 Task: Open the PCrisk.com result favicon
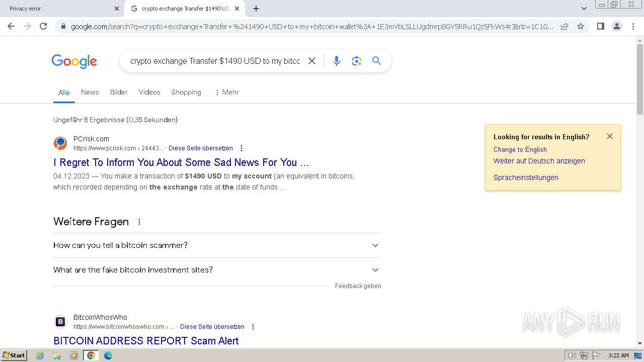click(x=60, y=143)
